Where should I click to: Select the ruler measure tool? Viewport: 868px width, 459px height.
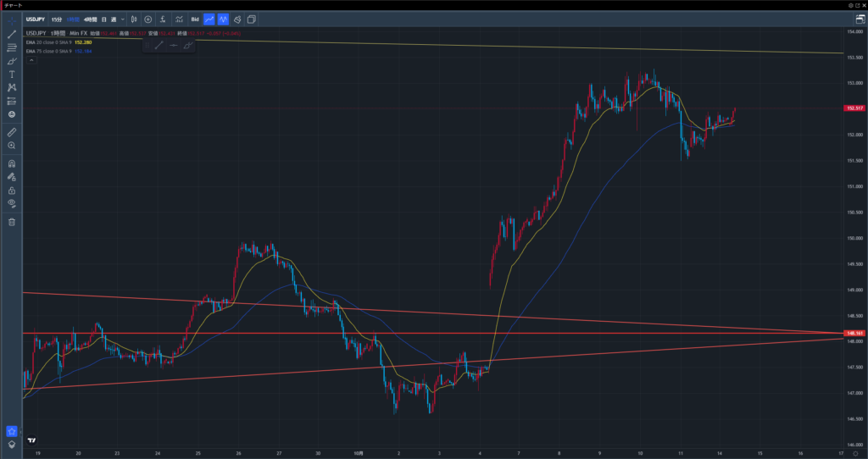(x=12, y=132)
